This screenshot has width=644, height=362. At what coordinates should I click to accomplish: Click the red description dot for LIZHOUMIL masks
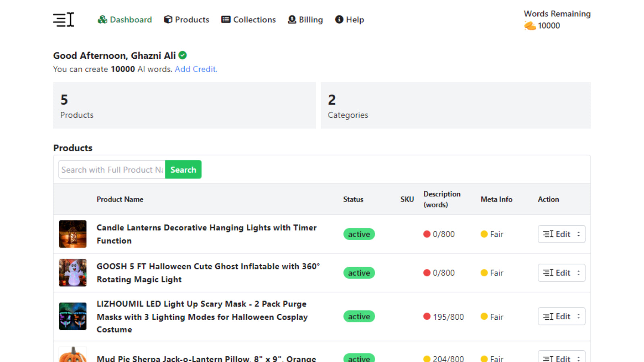(427, 317)
